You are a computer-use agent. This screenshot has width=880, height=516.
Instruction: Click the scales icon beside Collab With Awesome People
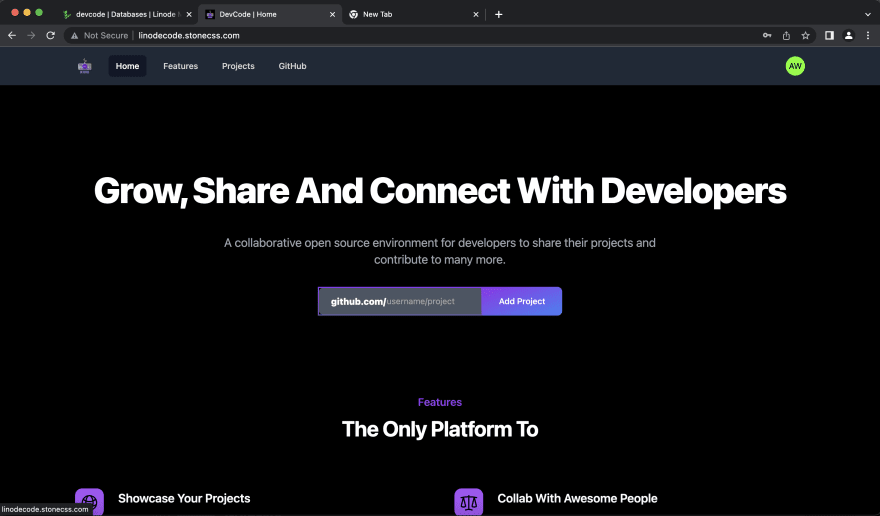(469, 501)
